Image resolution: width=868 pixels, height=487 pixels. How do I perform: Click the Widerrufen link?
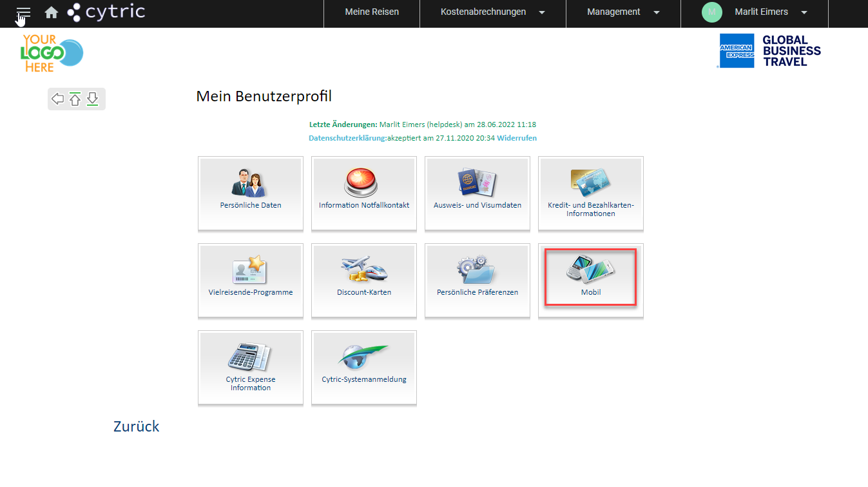pos(517,138)
